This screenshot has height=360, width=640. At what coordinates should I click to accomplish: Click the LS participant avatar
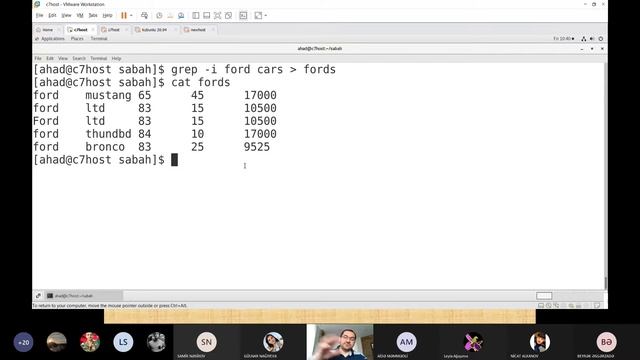(x=123, y=342)
